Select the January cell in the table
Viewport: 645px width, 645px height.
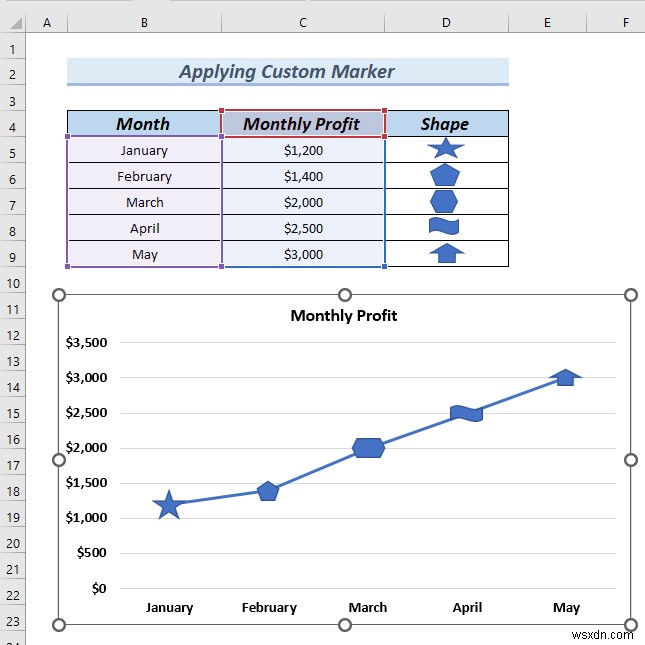tap(144, 150)
